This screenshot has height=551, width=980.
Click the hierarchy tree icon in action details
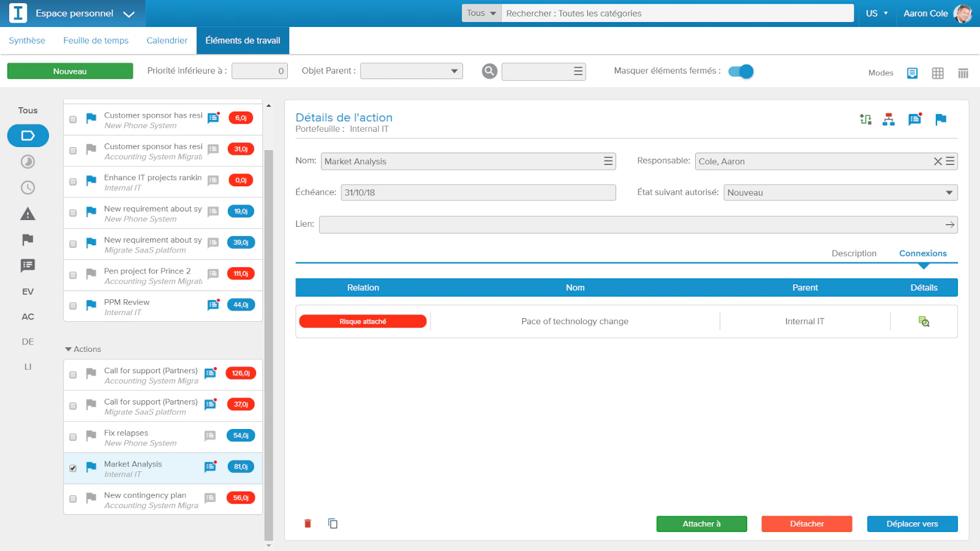[x=888, y=120]
